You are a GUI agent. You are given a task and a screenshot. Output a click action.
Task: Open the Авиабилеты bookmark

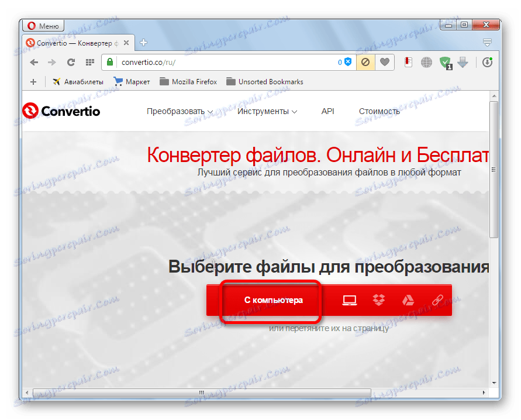click(78, 82)
